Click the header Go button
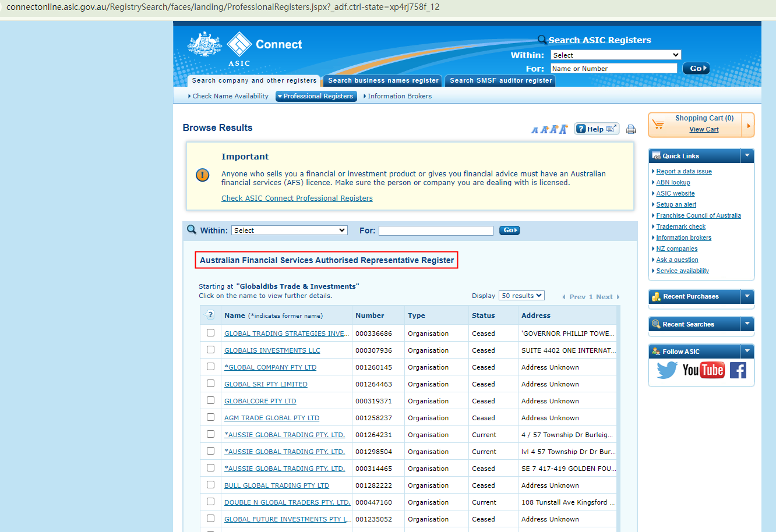Viewport: 776px width, 532px height. tap(696, 68)
